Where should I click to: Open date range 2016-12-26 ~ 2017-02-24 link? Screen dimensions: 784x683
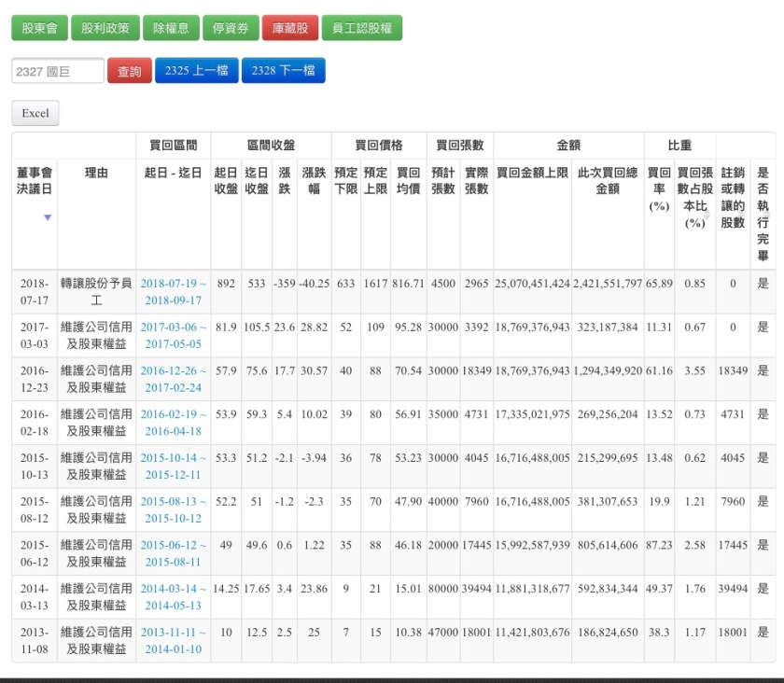173,379
